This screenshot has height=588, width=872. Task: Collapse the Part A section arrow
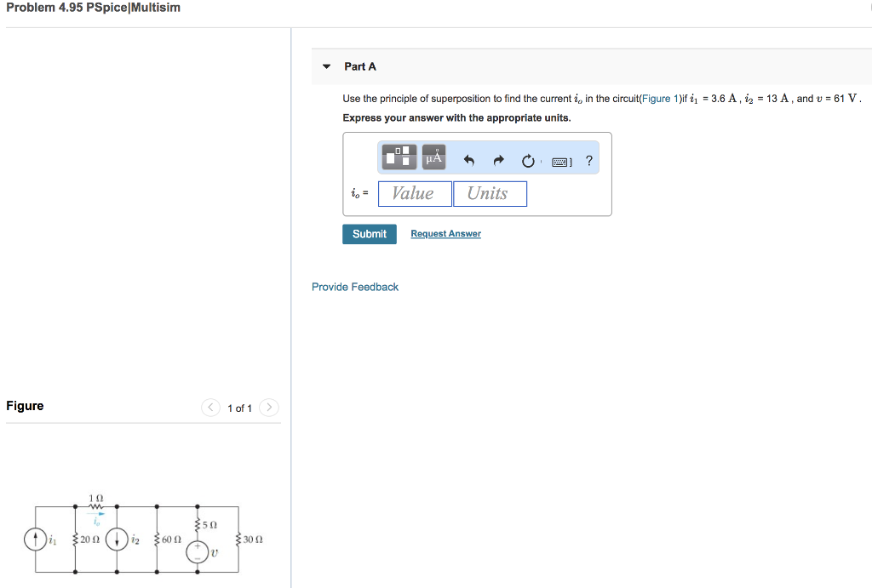coord(325,66)
